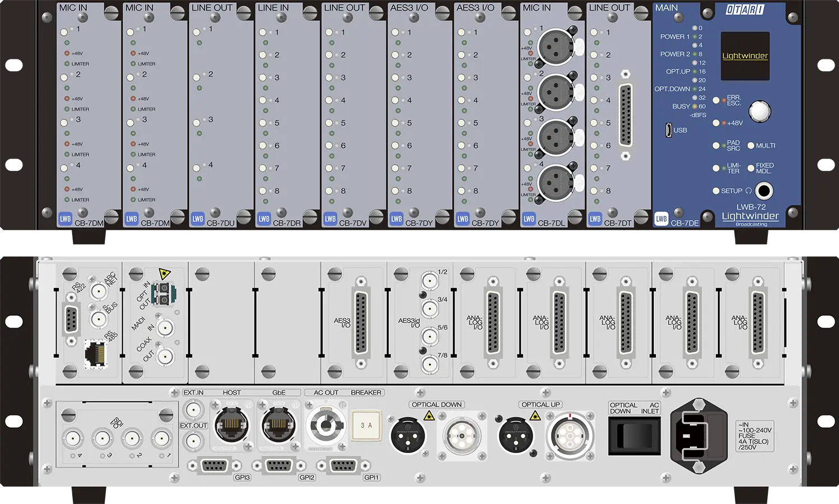Toggle the PAD SRC button

click(716, 146)
